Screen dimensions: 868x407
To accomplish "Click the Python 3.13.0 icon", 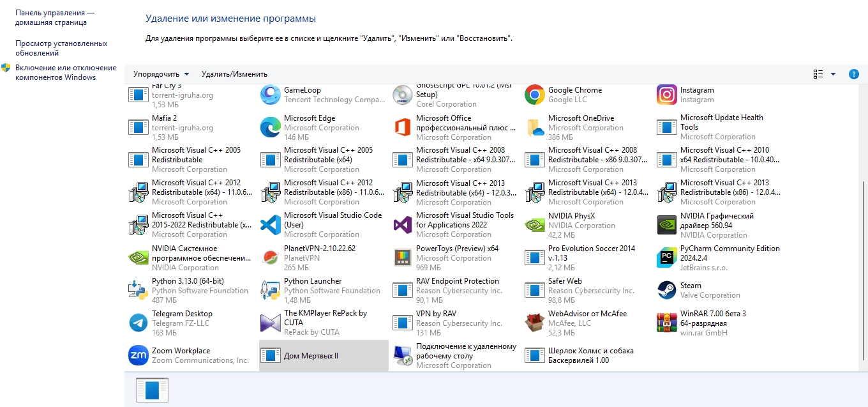I will click(138, 290).
